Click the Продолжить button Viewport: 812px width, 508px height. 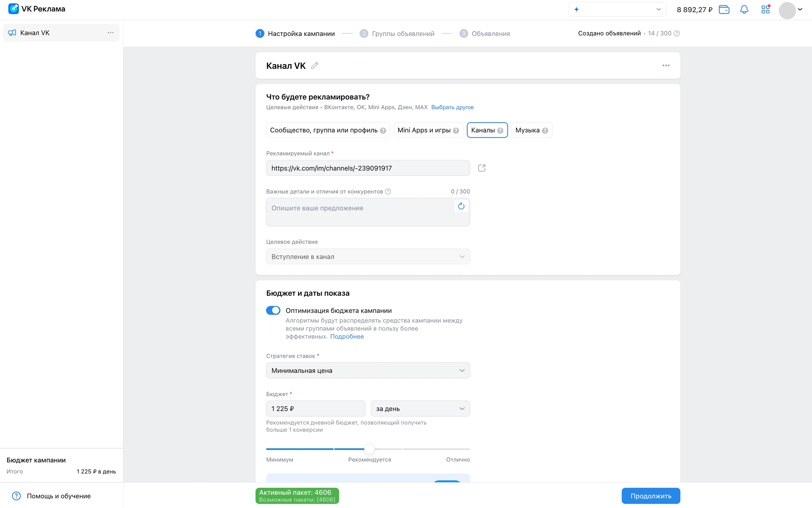pos(651,496)
